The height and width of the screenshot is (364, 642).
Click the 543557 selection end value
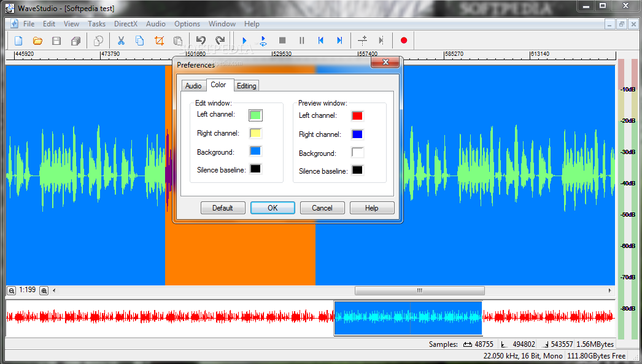(x=562, y=344)
